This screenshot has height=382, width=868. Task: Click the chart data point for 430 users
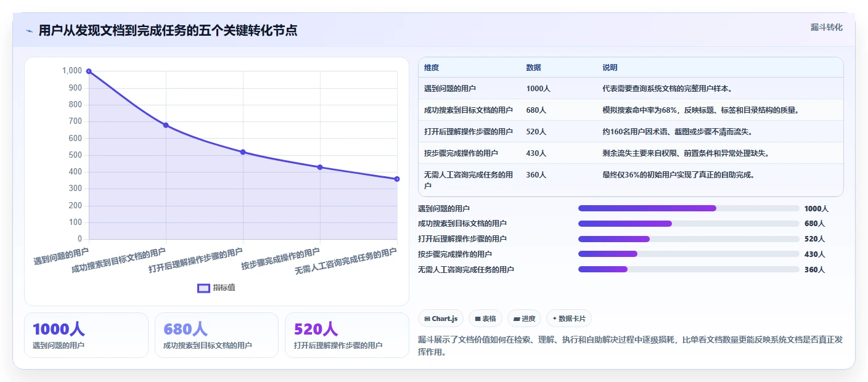point(320,167)
